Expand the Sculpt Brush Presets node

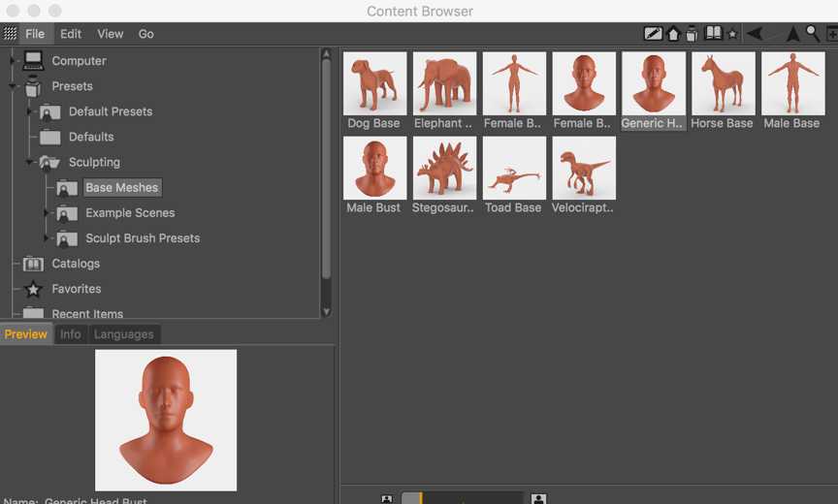(46, 238)
